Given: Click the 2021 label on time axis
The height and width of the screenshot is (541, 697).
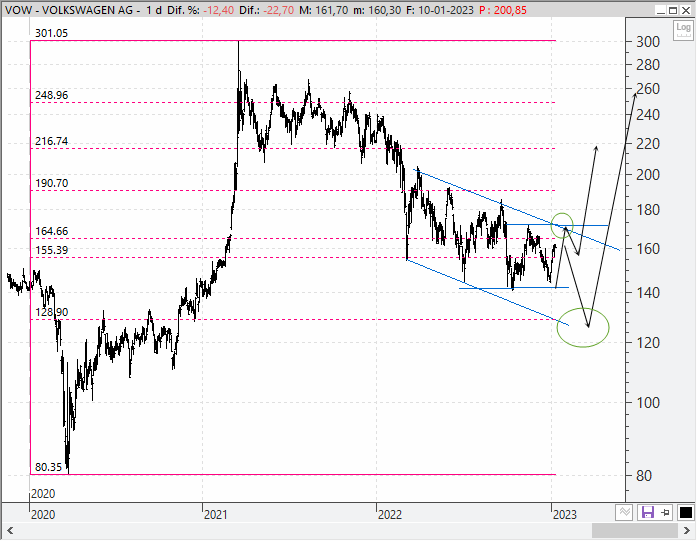Looking at the screenshot, I should (x=216, y=515).
